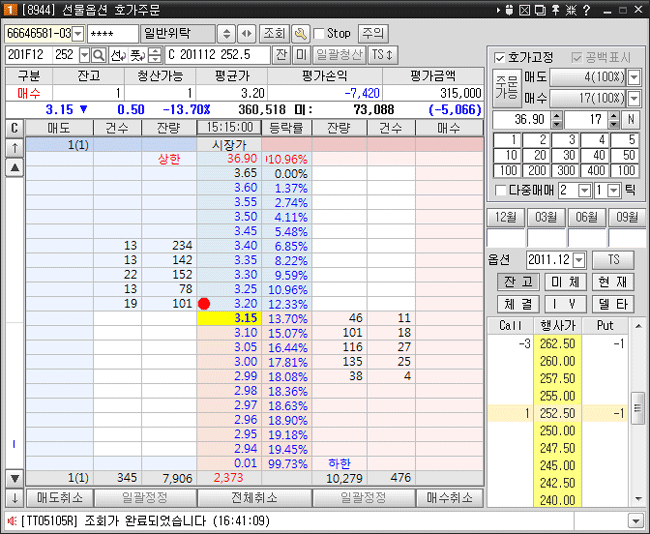Click the 조회 query button
This screenshot has height=534, width=650.
274,34
